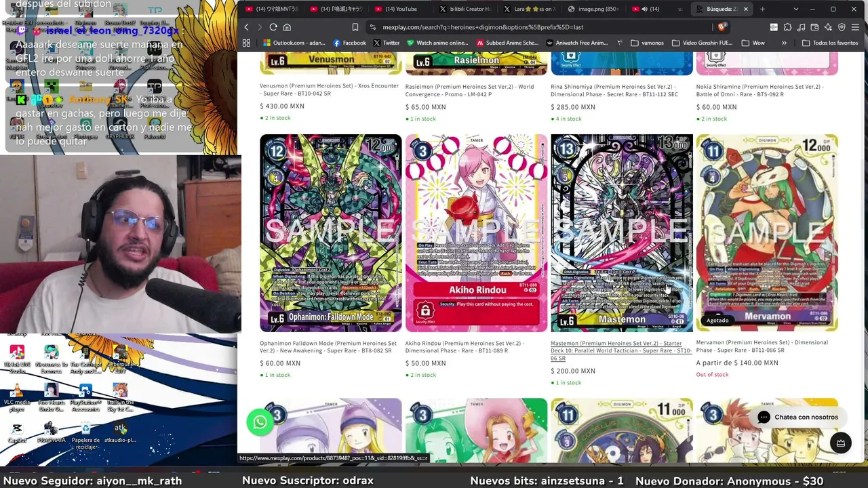Click the $ 200.00 MXN Mastemon price
The height and width of the screenshot is (488, 868).
coord(573,371)
